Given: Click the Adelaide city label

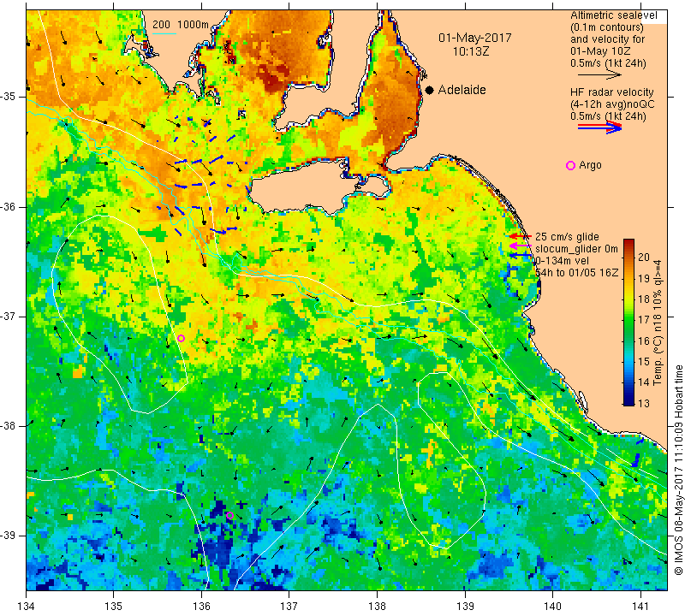Looking at the screenshot, I should (x=462, y=90).
